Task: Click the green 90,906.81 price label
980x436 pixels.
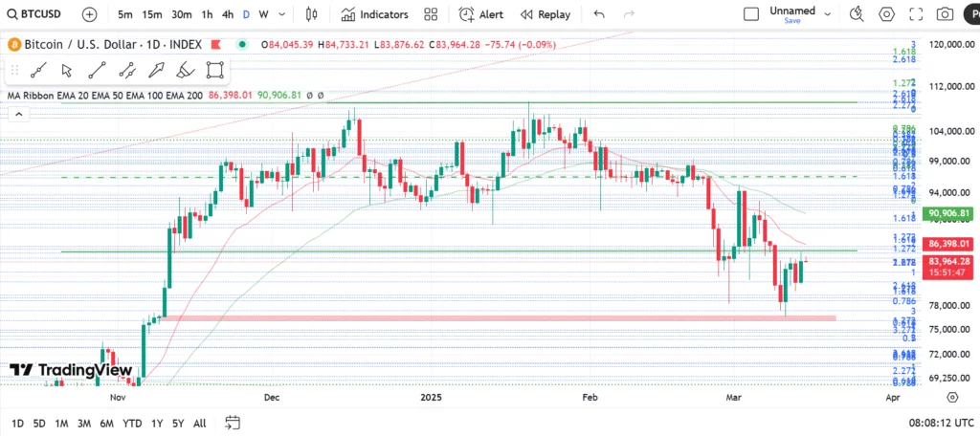Action: [948, 213]
